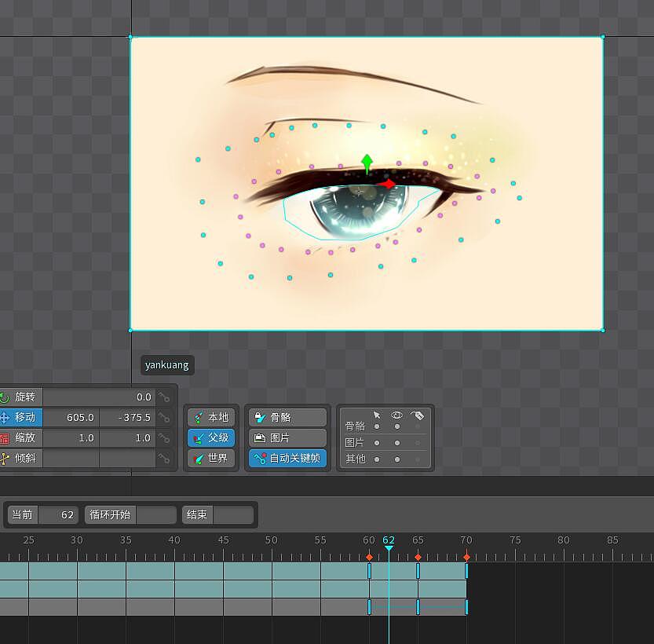Viewport: 654px width, 644px height.
Task: Click the red X-axis translate arrow handle
Action: click(387, 184)
